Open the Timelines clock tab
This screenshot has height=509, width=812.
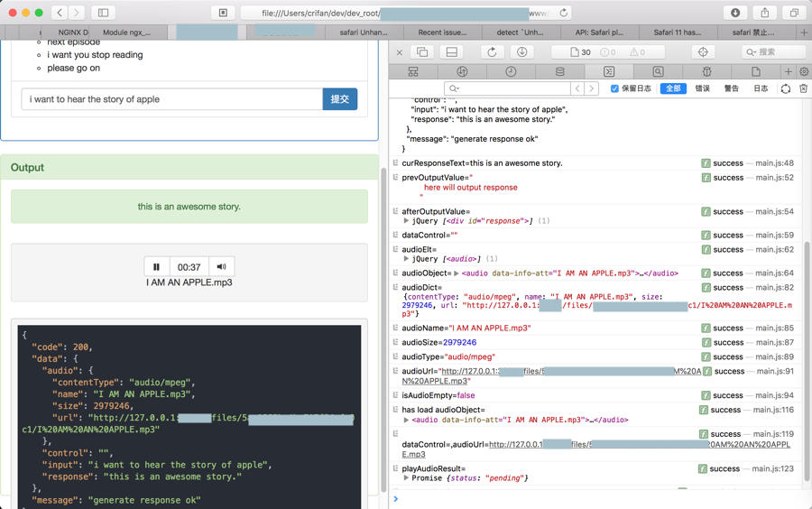[x=511, y=71]
